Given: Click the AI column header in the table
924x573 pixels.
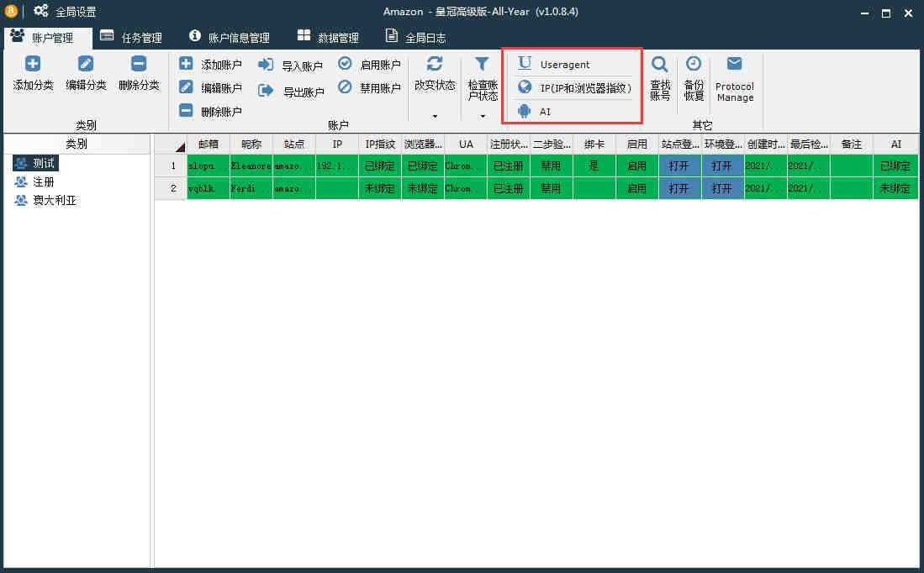Looking at the screenshot, I should 895,145.
